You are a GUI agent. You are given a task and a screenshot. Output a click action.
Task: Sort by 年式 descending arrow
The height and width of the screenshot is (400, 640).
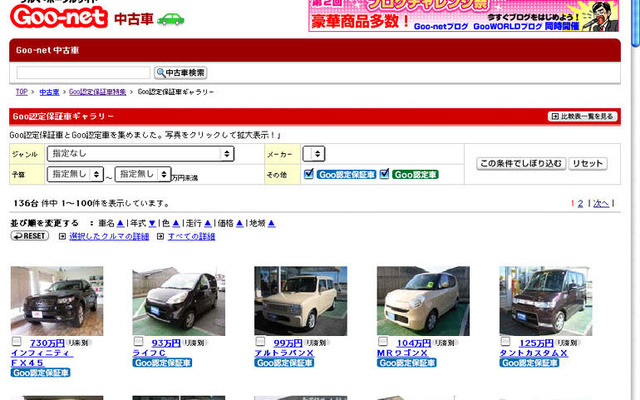pyautogui.click(x=152, y=223)
